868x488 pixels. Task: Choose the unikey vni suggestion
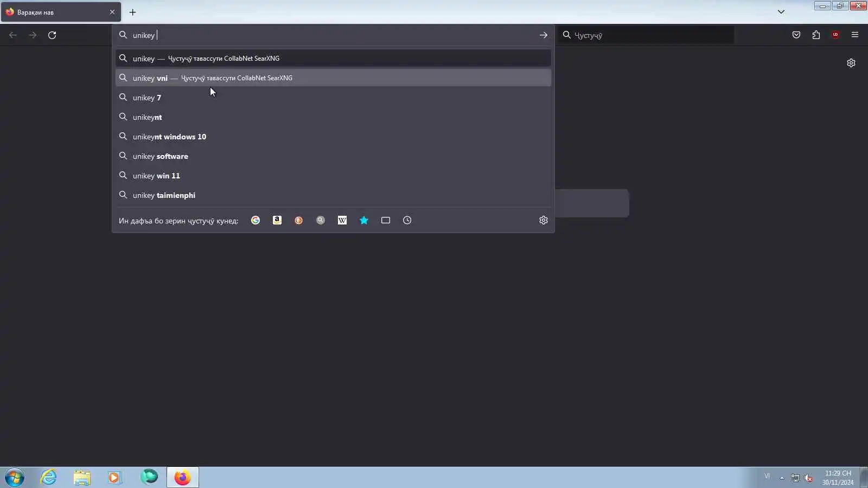pyautogui.click(x=333, y=78)
